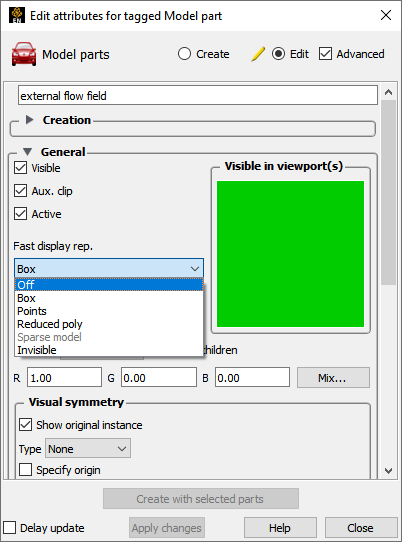Screen dimensions: 403x542
Task: Select the Create radio button
Action: [x=184, y=54]
